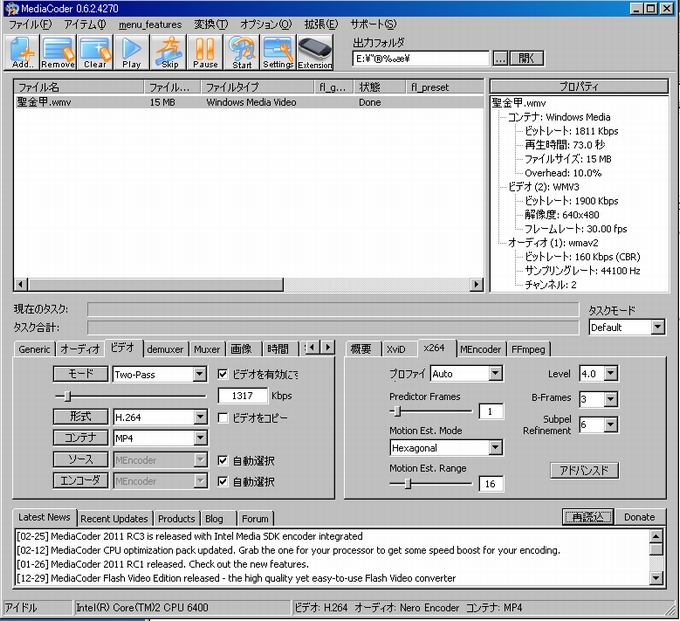Click the 形式 button
Viewport: 680px width, 621px height.
coord(80,417)
